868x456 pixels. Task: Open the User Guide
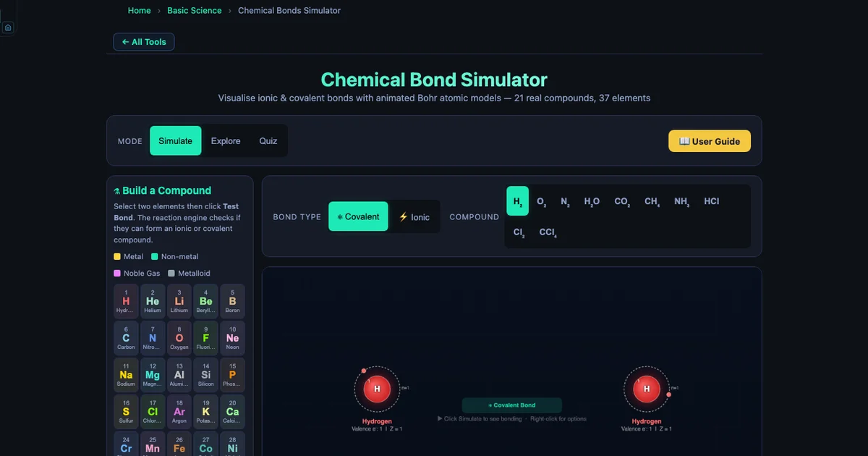pyautogui.click(x=710, y=141)
